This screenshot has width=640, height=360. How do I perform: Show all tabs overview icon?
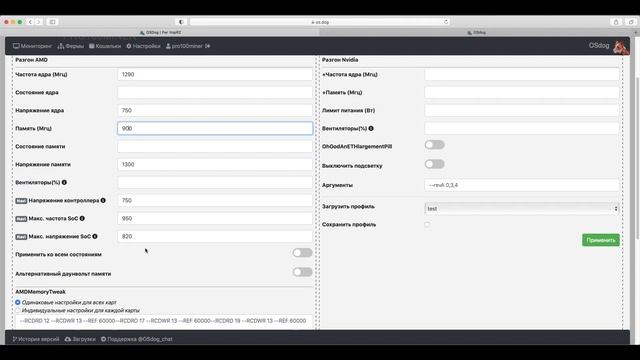(631, 22)
